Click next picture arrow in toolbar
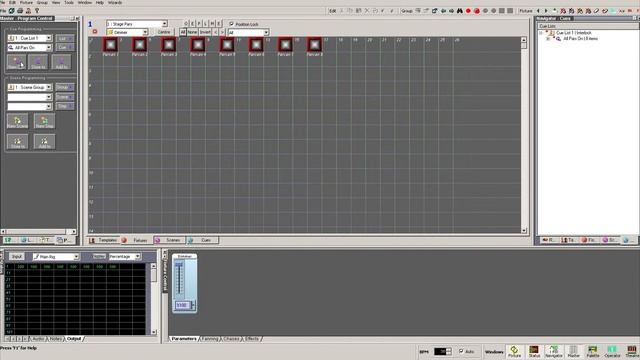Viewport: 640px width, 360px height. point(546,11)
